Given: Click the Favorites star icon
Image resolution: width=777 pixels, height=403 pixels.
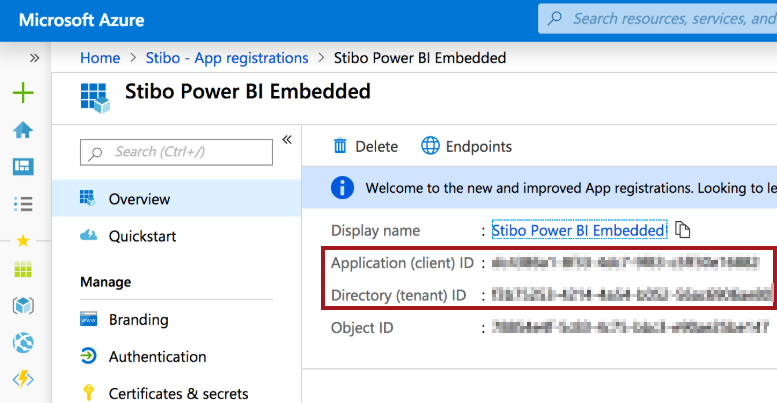Looking at the screenshot, I should click(x=23, y=240).
